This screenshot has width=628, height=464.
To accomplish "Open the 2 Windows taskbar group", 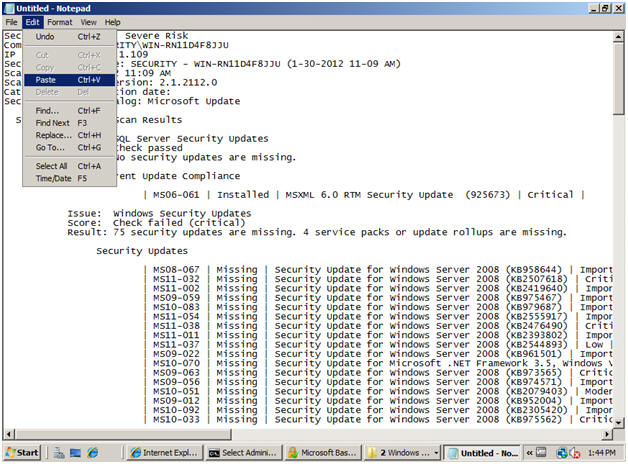I will click(402, 453).
